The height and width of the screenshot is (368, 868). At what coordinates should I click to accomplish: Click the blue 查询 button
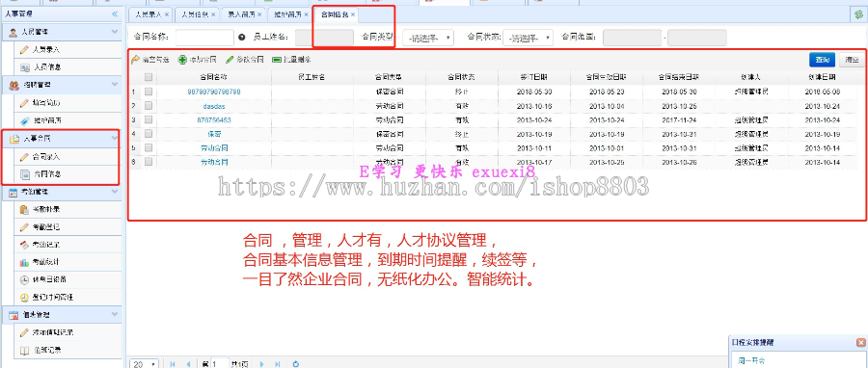point(822,60)
